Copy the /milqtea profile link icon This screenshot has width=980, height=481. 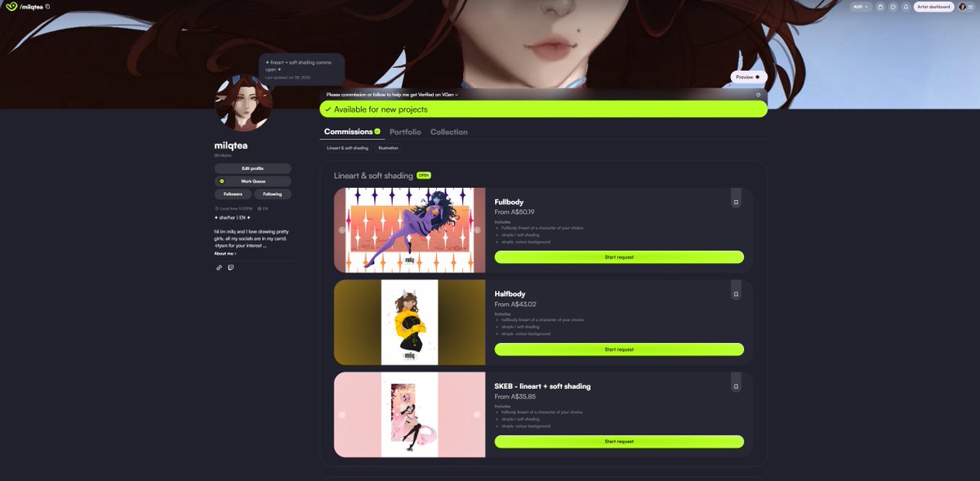click(47, 7)
